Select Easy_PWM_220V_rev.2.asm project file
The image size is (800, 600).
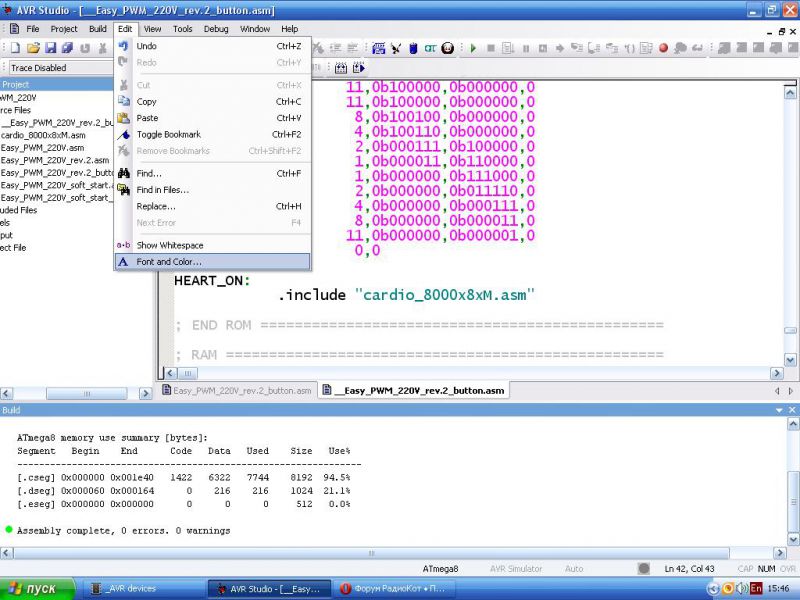(x=55, y=160)
